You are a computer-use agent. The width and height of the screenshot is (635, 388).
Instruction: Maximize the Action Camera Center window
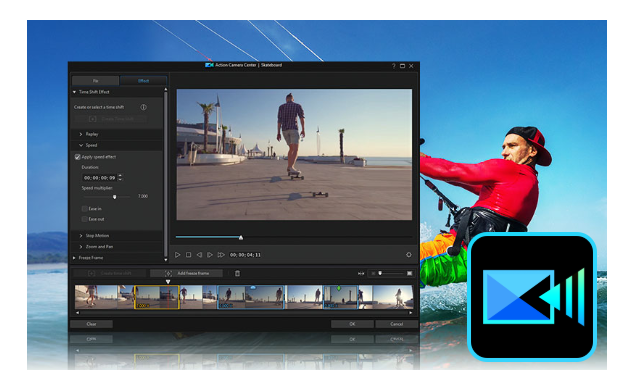point(403,66)
